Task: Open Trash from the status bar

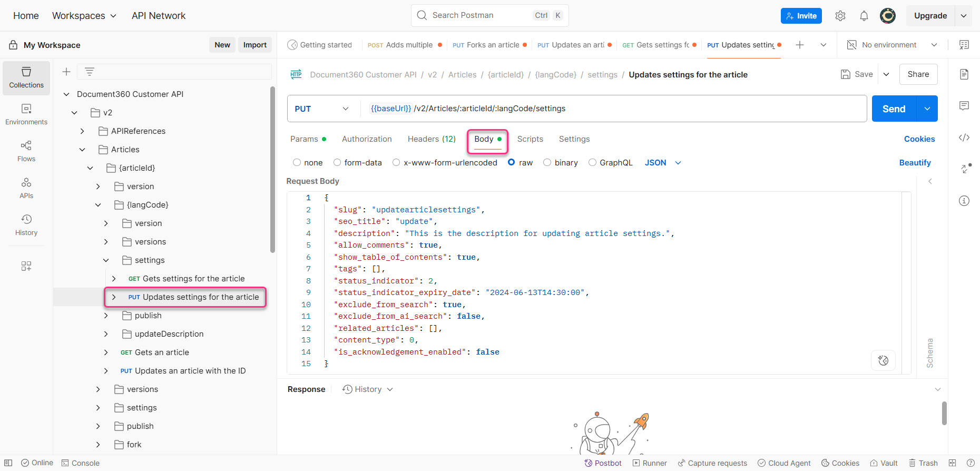Action: pos(923,463)
